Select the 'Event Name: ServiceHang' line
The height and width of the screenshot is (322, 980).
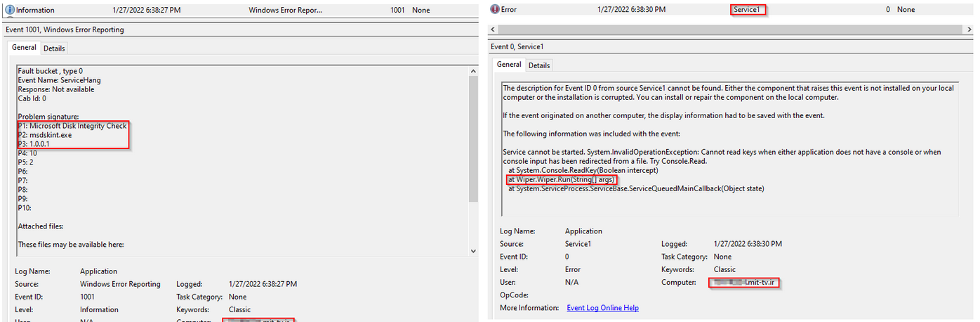tap(59, 80)
